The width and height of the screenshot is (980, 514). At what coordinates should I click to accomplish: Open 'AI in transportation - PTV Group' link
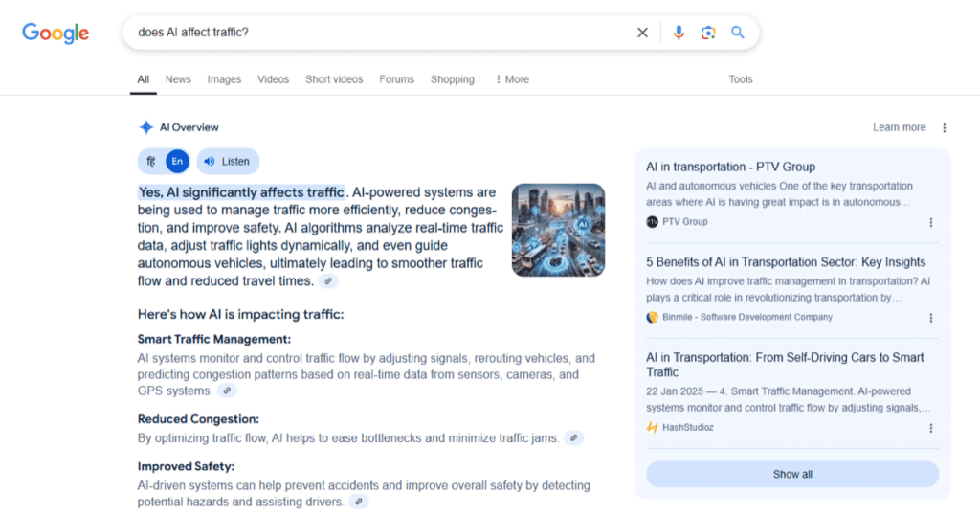(730, 167)
